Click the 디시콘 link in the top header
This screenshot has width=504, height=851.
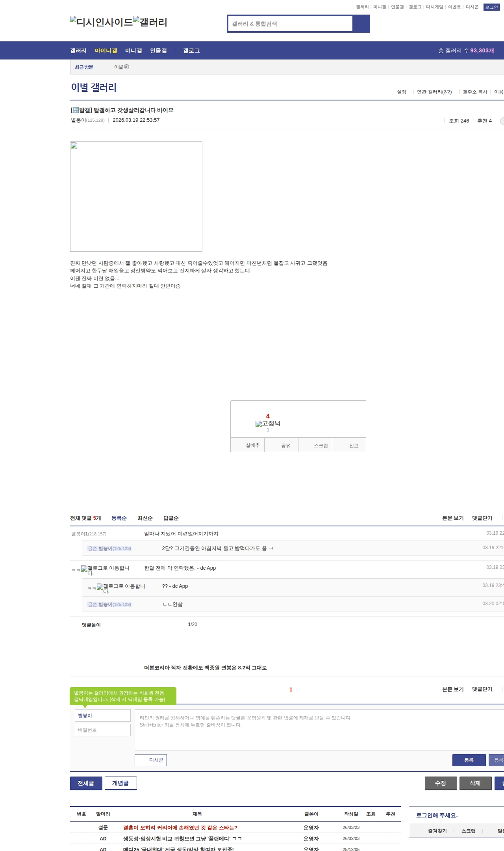tap(472, 7)
